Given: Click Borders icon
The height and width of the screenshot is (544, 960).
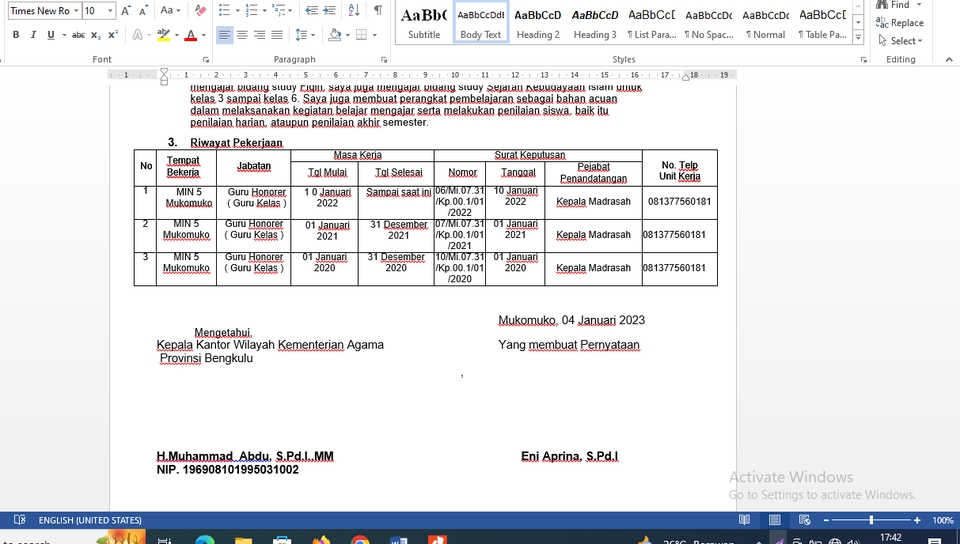Looking at the screenshot, I should click(x=362, y=35).
